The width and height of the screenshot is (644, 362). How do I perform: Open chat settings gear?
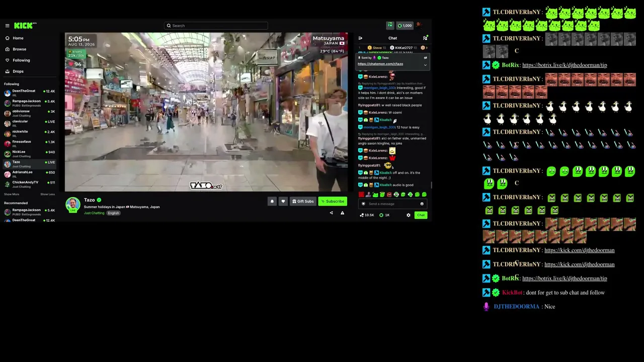(x=409, y=215)
